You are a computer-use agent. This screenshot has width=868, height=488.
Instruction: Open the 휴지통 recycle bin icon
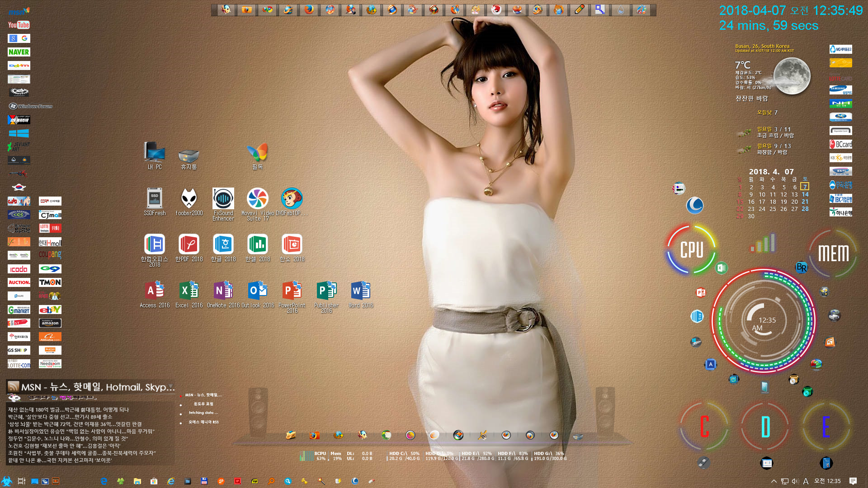coord(189,158)
